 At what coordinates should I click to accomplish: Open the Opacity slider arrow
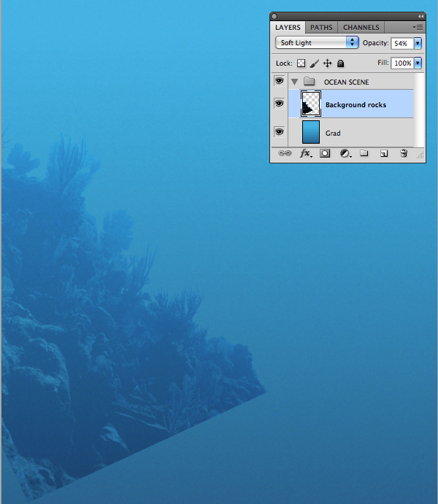point(418,43)
